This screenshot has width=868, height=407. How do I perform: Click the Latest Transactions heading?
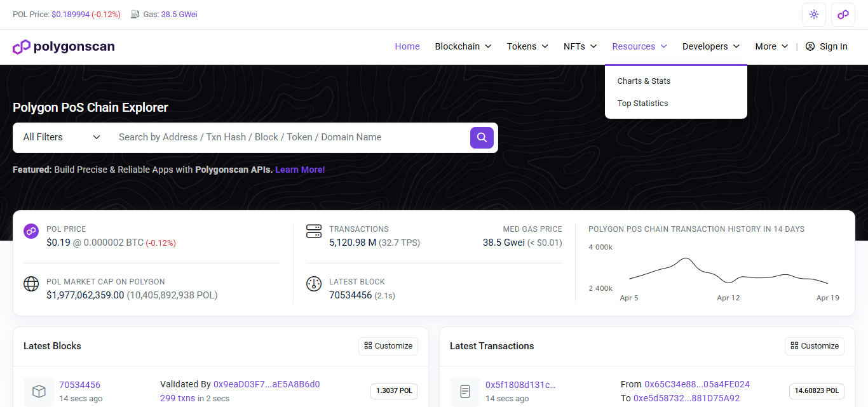click(x=492, y=346)
